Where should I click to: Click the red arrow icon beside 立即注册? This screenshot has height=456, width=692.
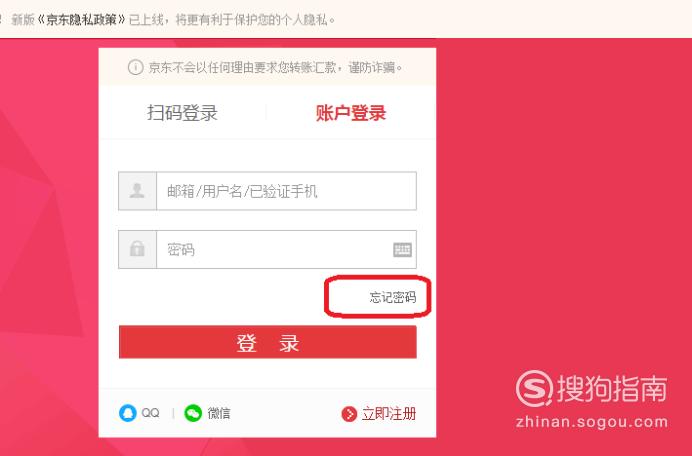(x=349, y=414)
